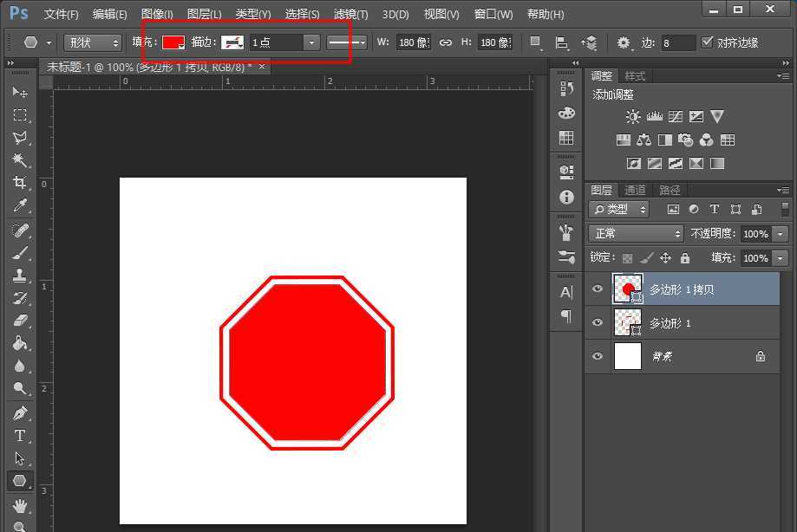Open the 正常 blend mode dropdown
Screen dimensions: 797x532
coord(636,234)
